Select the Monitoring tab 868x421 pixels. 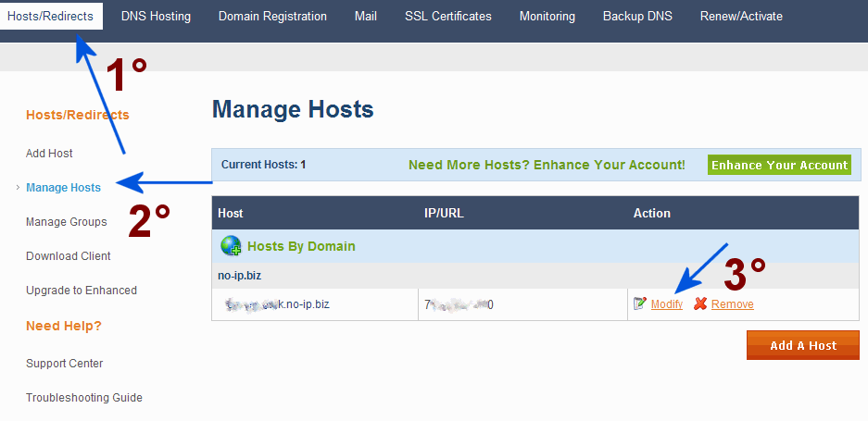[x=547, y=16]
